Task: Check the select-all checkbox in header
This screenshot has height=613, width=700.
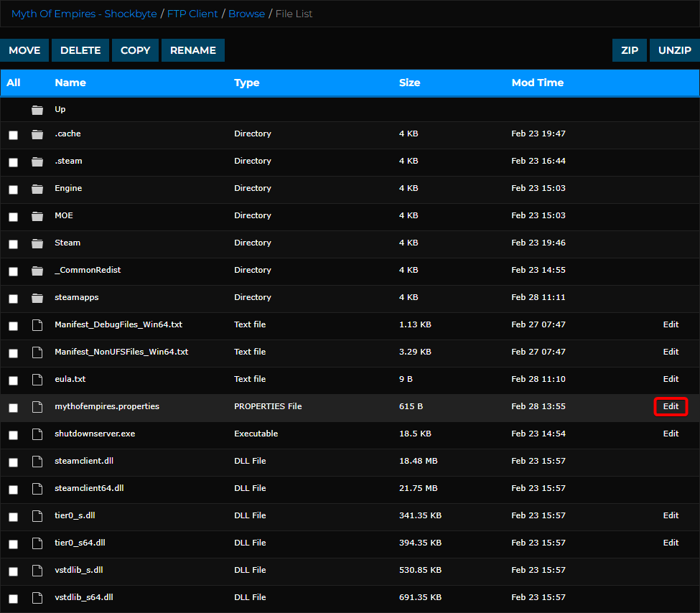Action: pos(13,83)
